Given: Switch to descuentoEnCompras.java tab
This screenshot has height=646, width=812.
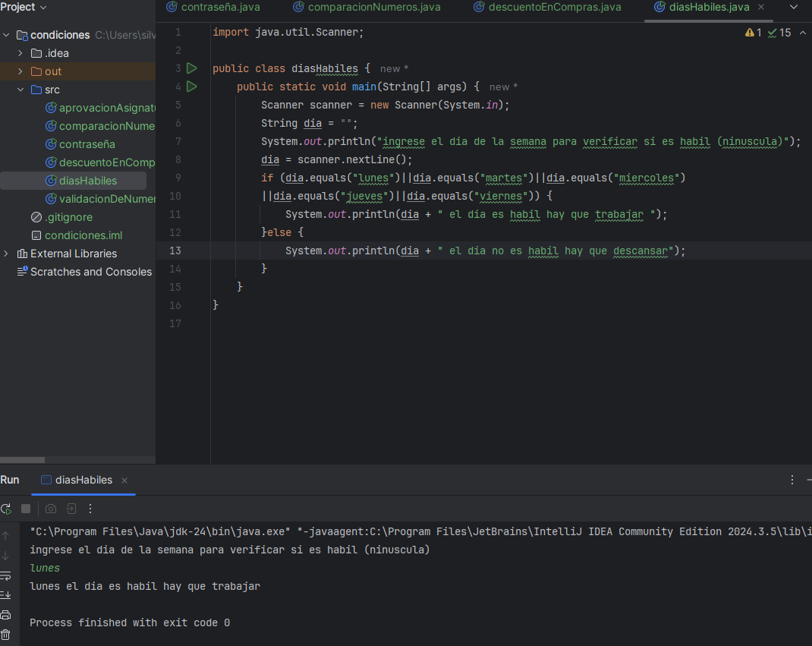Looking at the screenshot, I should 547,8.
